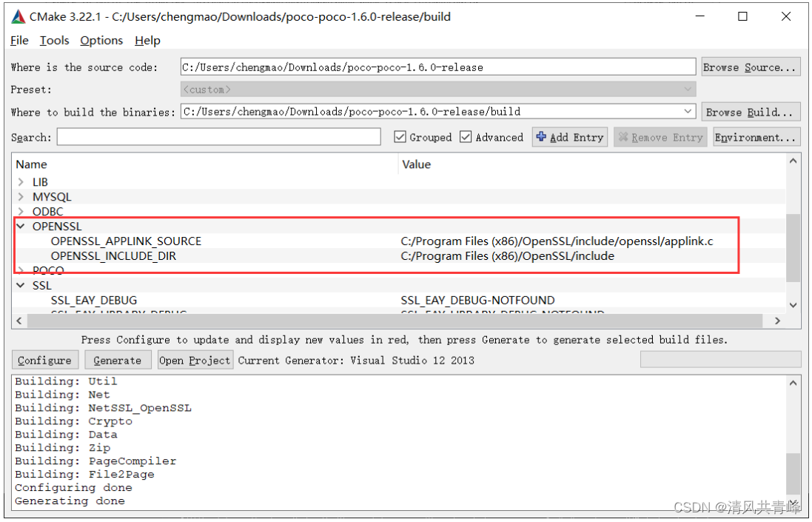Click scroll-right arrow of the variables list
The image size is (812, 522).
click(x=777, y=321)
